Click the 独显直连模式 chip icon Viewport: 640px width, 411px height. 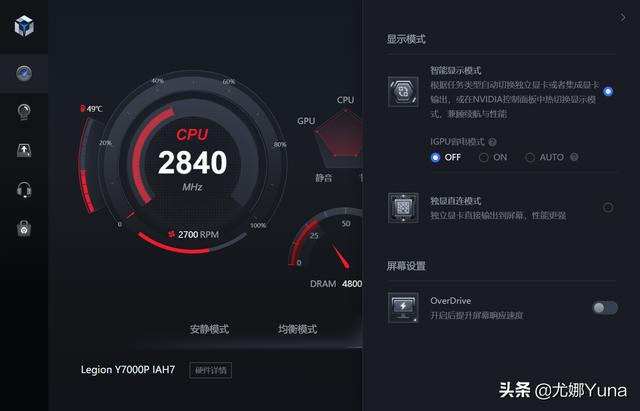point(403,208)
